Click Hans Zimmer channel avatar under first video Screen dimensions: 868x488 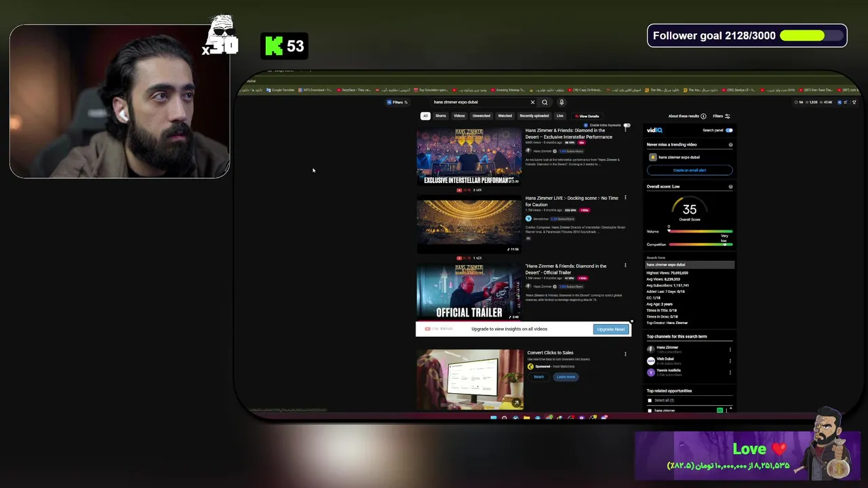528,151
